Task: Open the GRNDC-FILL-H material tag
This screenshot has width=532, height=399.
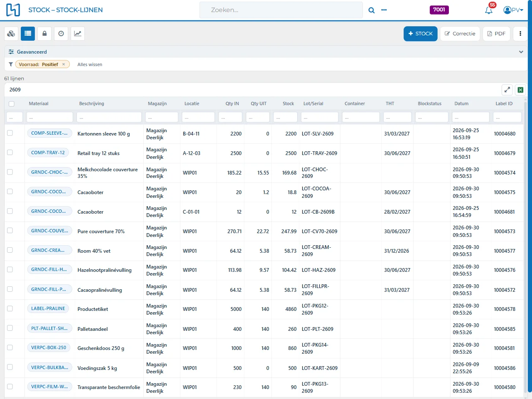Action: (x=49, y=269)
